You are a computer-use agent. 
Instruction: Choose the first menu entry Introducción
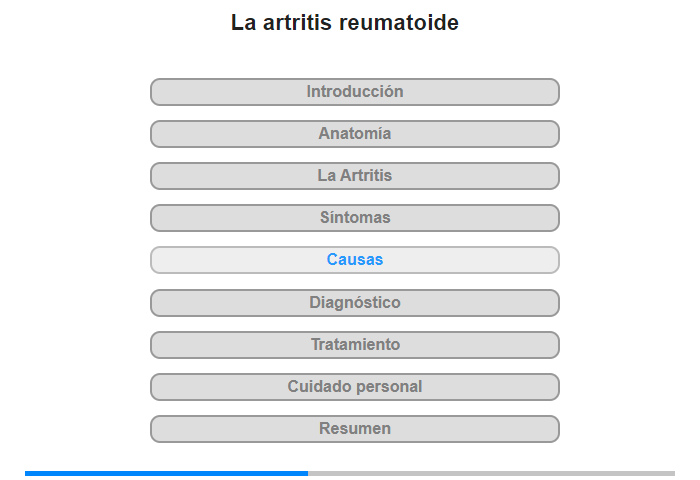coord(354,92)
